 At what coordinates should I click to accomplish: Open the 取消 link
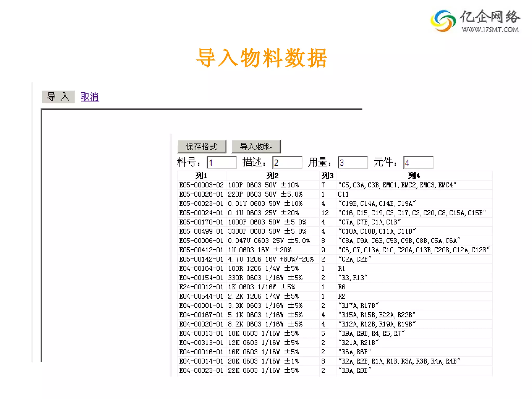click(x=90, y=97)
